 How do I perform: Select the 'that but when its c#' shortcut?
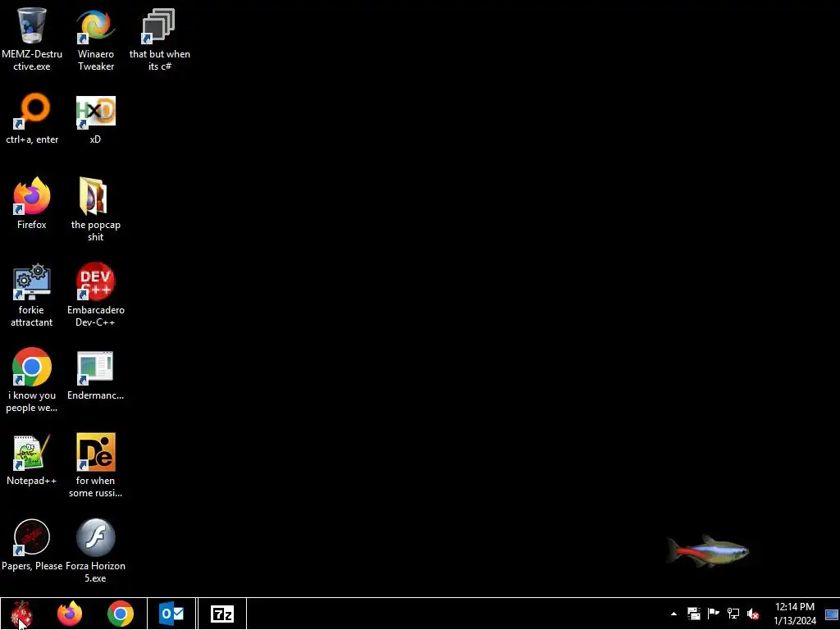[159, 26]
